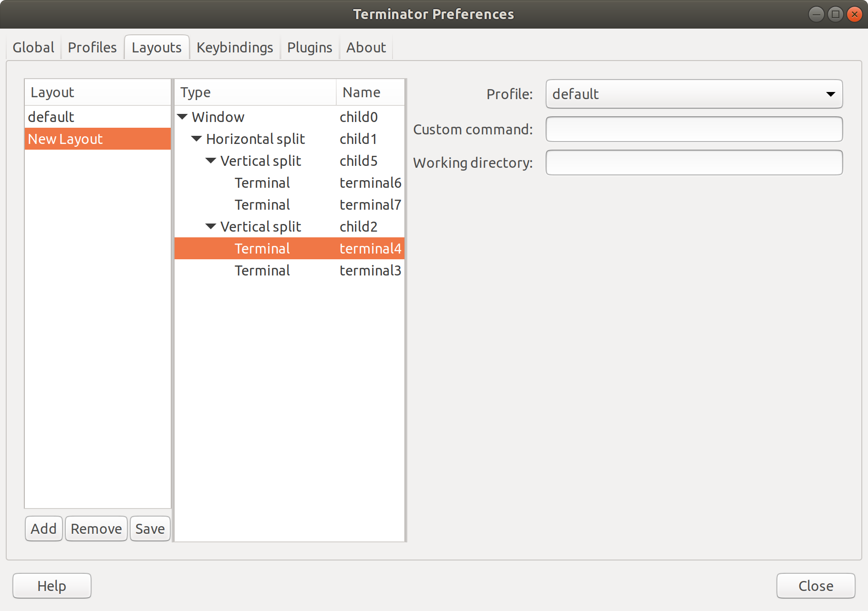This screenshot has width=868, height=611.
Task: Close window with red titlebar button
Action: point(854,14)
